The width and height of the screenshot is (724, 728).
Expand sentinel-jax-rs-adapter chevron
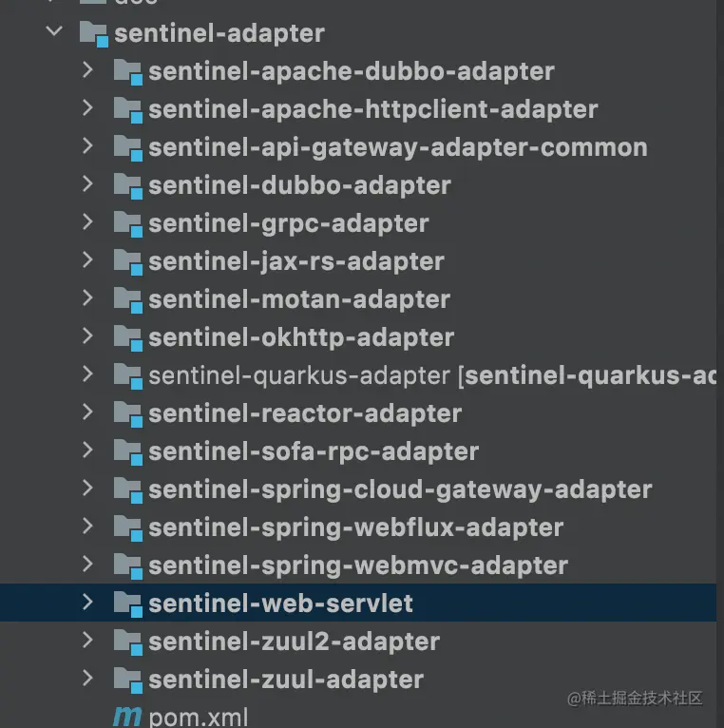[87, 260]
